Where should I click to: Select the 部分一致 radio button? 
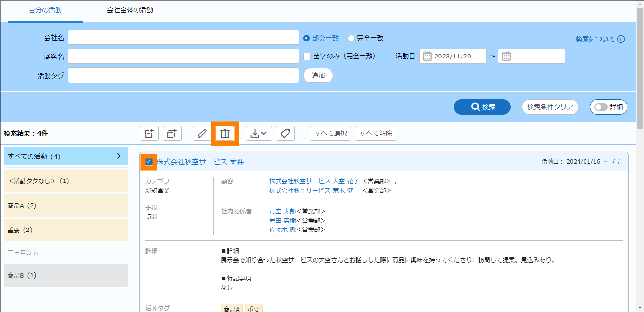click(x=306, y=38)
